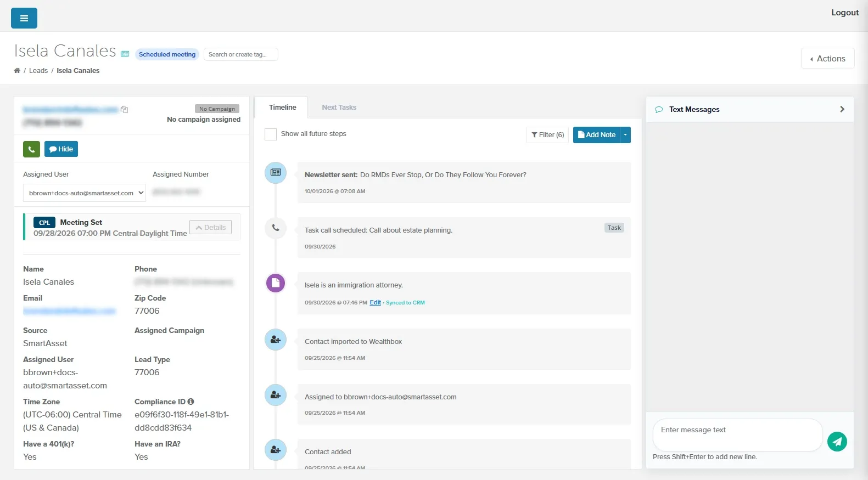Click the Task call scheduled phone icon
The image size is (868, 480).
[276, 228]
